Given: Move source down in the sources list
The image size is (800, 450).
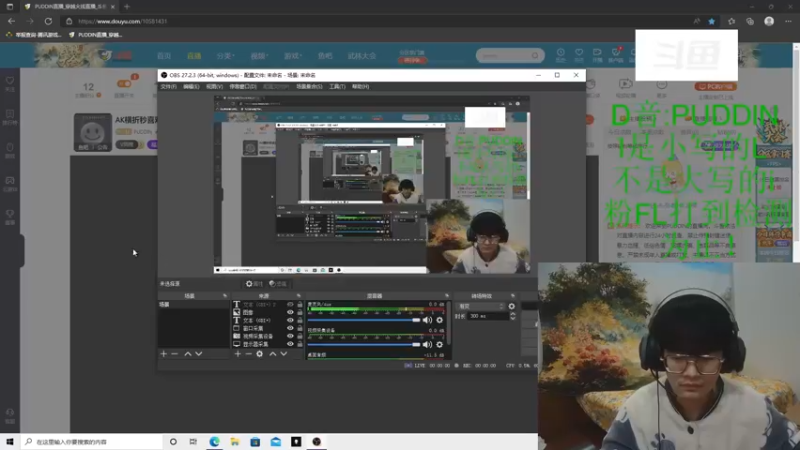Looking at the screenshot, I should (x=284, y=354).
